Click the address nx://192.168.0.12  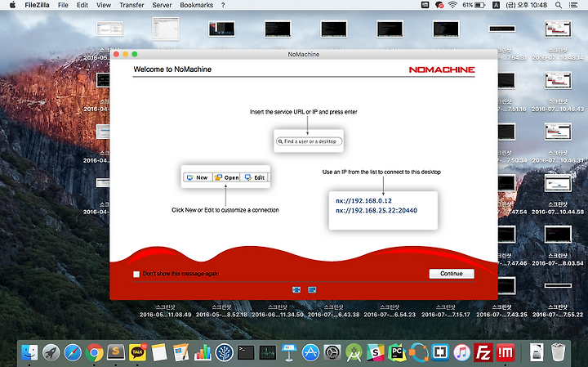tap(363, 201)
